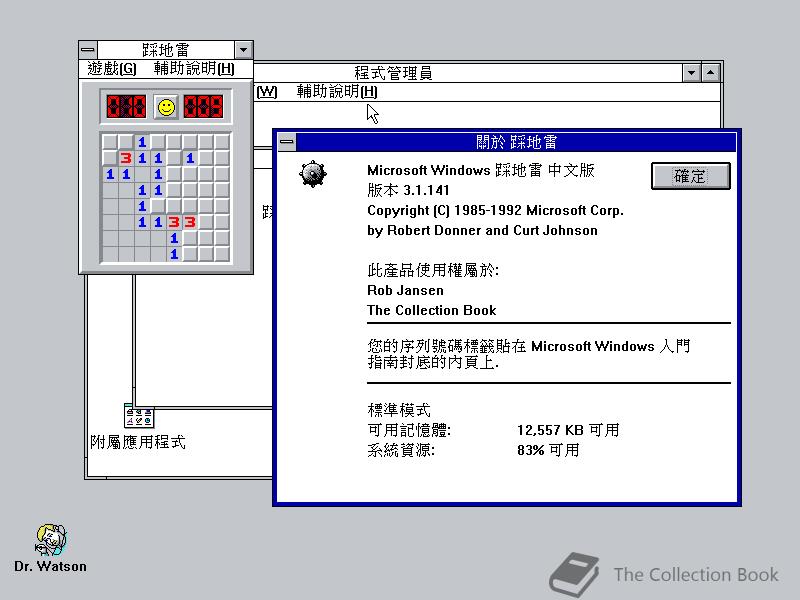The width and height of the screenshot is (800, 600).
Task: Click the serial number notice starting with 您的序列號碼
Action: point(529,354)
